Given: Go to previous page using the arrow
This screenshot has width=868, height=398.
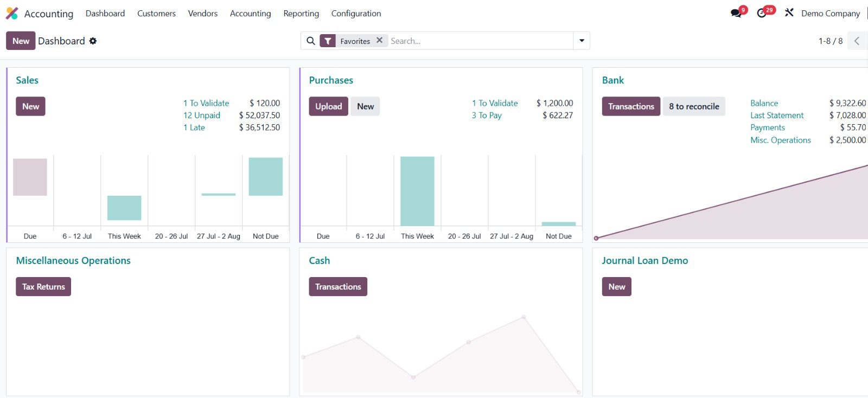Looking at the screenshot, I should [x=857, y=41].
